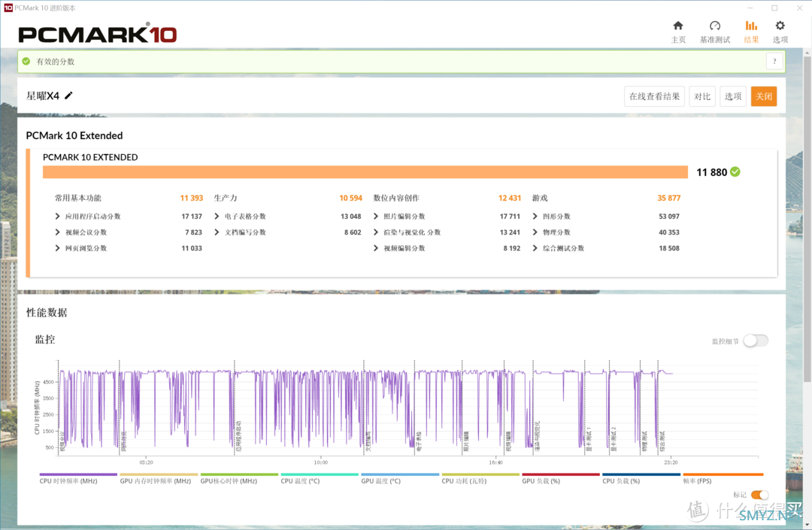Select GPU 内存时钟频率 (MHz) legend

(x=159, y=479)
